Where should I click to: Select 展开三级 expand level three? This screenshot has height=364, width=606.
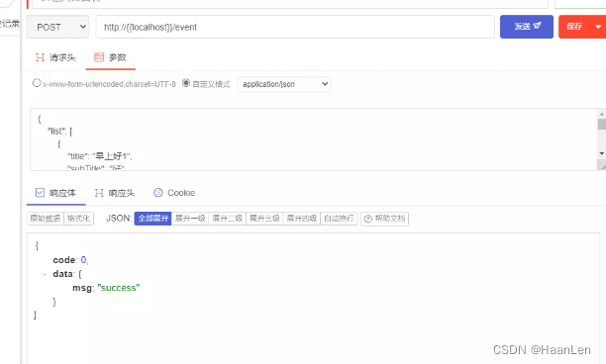264,219
